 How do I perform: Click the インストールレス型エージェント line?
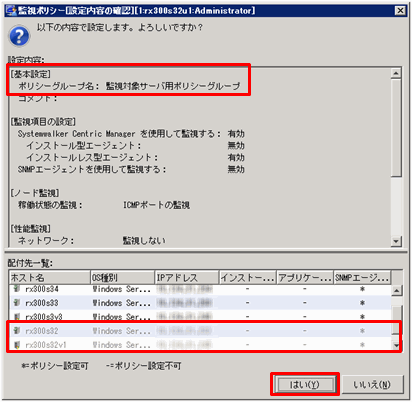coord(136,157)
